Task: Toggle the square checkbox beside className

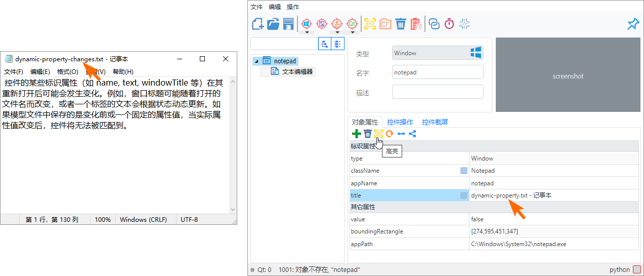Action: [464, 171]
